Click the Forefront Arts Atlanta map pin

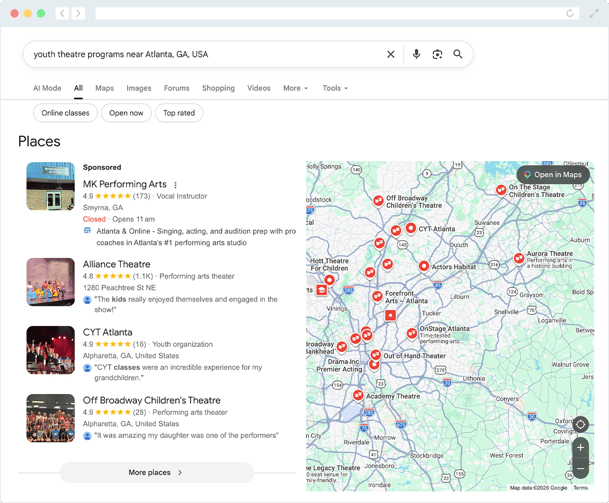click(377, 296)
